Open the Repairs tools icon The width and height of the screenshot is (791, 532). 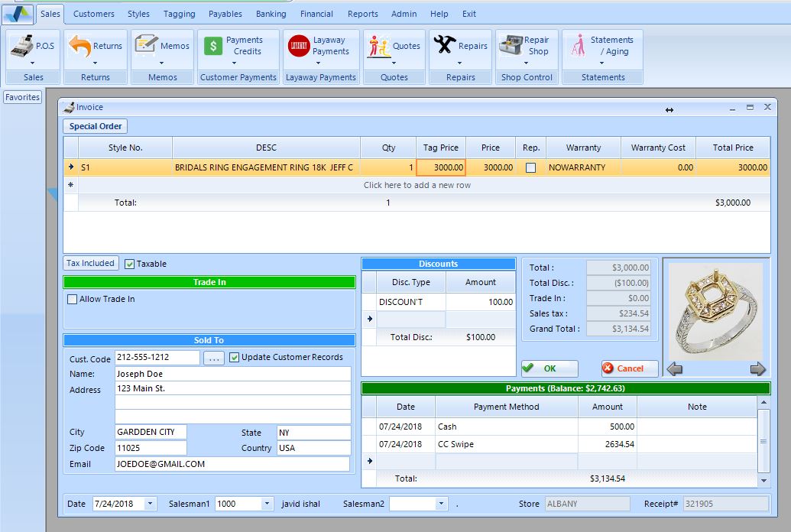(445, 45)
